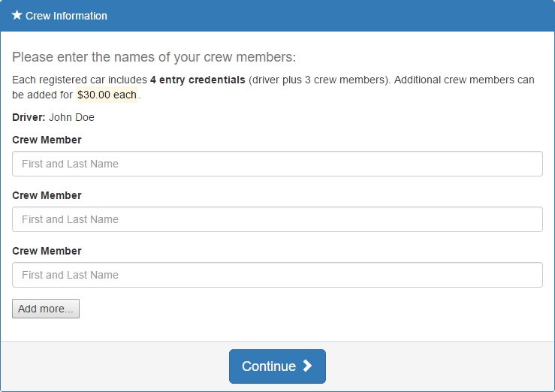Viewport: 555px width, 392px height.
Task: Click the second Crew Member label
Action: [x=47, y=195]
